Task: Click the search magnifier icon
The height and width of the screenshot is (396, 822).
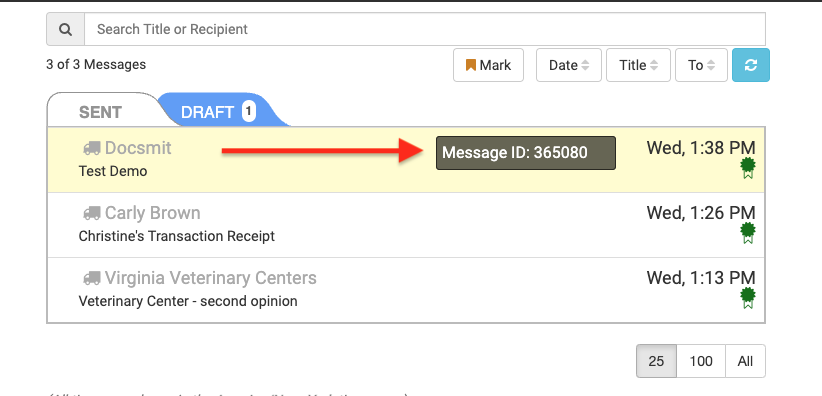Action: 66,29
